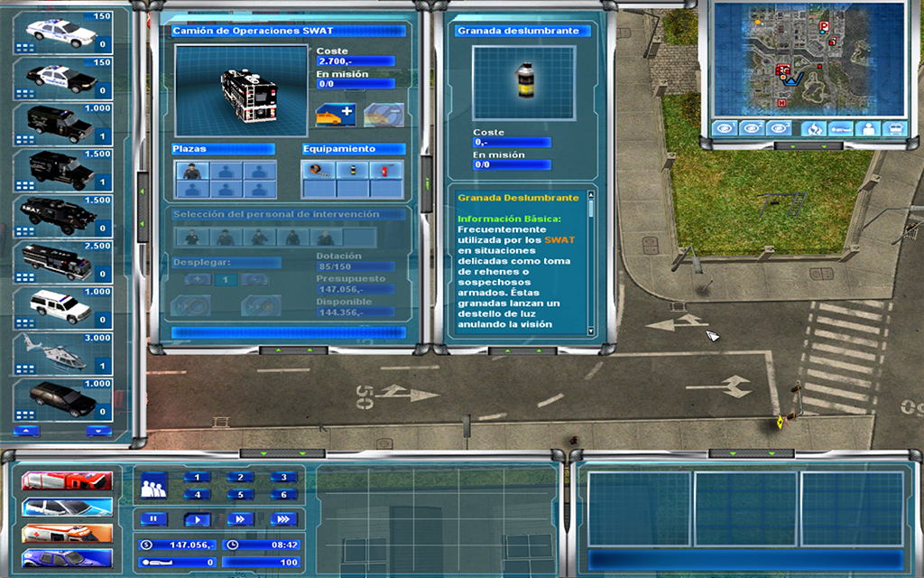The height and width of the screenshot is (578, 924).
Task: Collapse the grenade info panel with bottom handle
Action: [x=522, y=350]
